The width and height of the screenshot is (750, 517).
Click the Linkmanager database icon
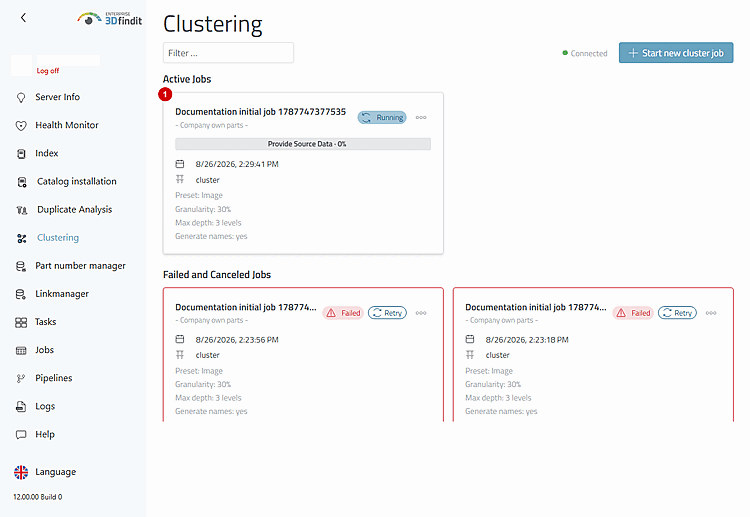21,295
